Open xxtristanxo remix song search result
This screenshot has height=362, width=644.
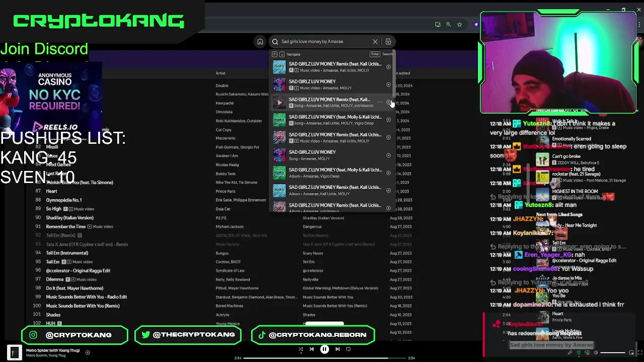click(x=331, y=103)
